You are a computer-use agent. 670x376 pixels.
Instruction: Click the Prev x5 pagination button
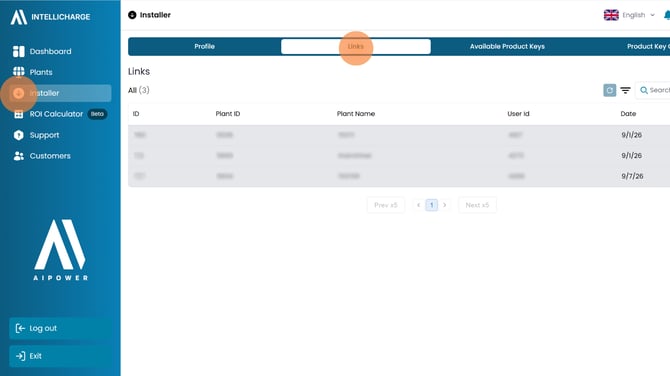click(x=385, y=205)
